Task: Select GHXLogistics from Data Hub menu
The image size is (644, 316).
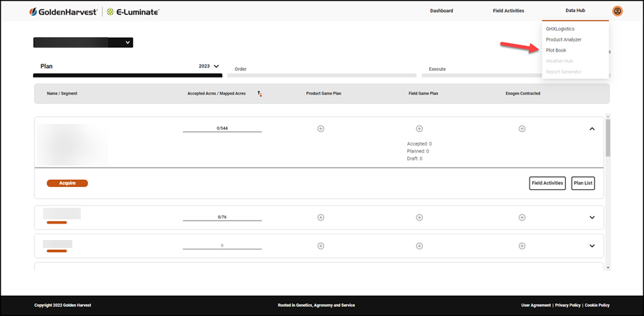Action: point(560,29)
